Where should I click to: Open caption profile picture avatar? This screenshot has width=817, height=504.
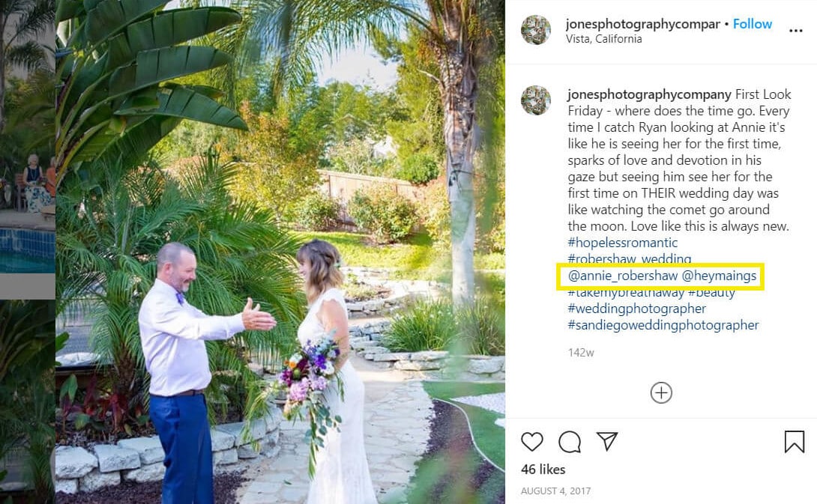tap(536, 100)
